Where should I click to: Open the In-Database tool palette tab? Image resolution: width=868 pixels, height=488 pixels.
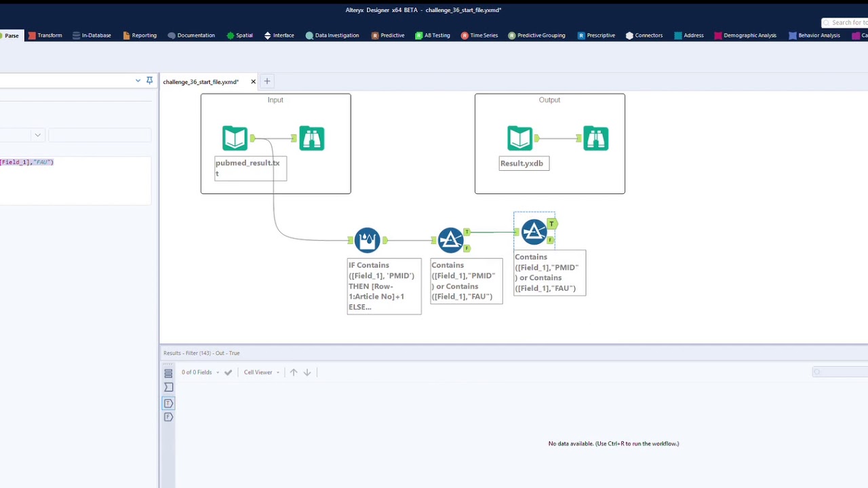point(92,35)
